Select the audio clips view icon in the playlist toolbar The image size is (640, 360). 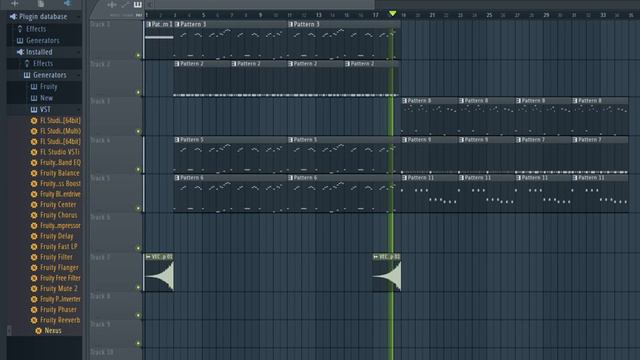click(111, 4)
